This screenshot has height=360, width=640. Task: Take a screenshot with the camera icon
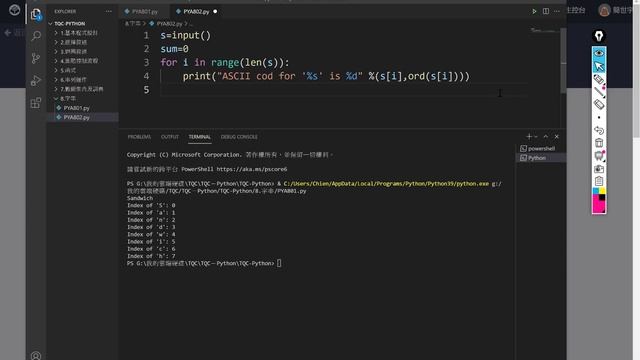pos(599,169)
